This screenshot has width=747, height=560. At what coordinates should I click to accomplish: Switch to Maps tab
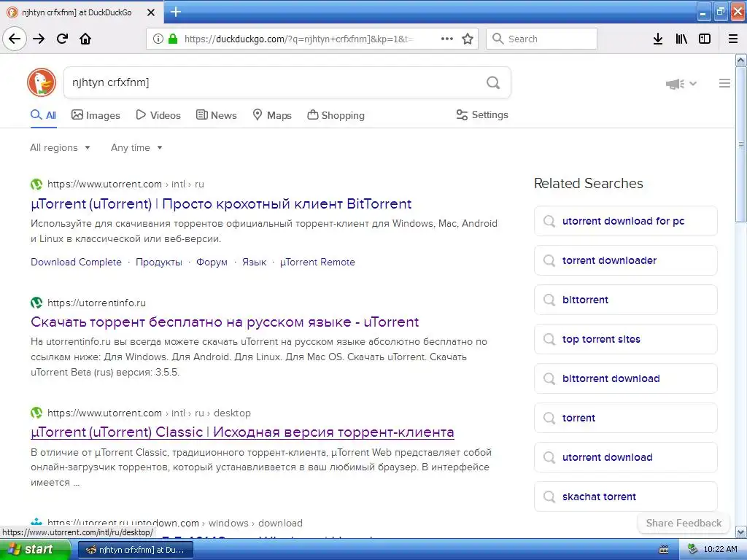coord(272,115)
